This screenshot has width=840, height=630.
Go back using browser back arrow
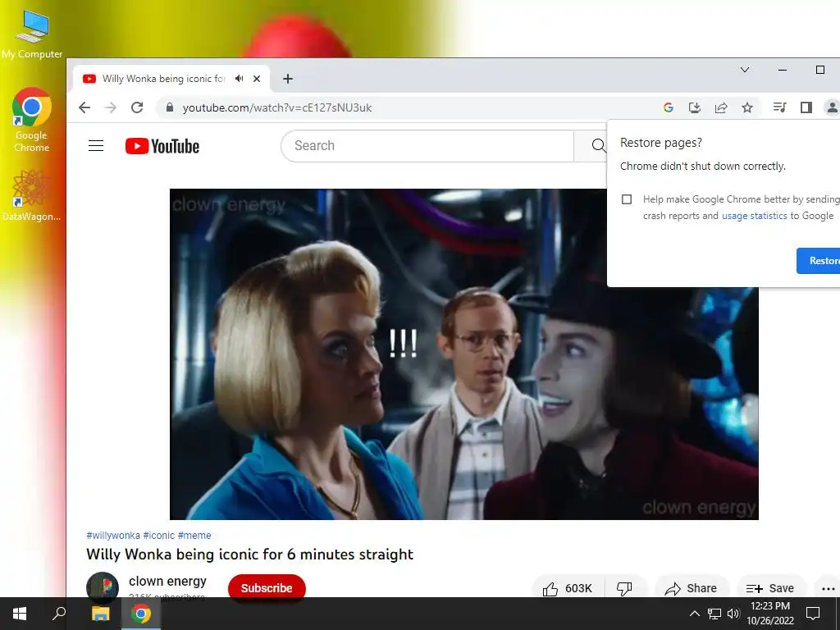(x=84, y=107)
